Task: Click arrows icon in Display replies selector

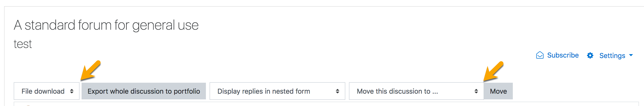Action: [x=338, y=91]
